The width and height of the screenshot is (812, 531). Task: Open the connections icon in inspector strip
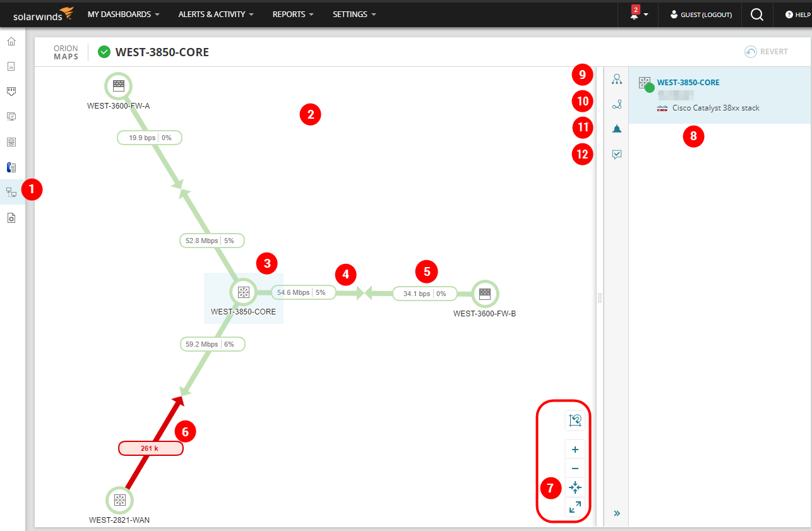[x=617, y=105]
